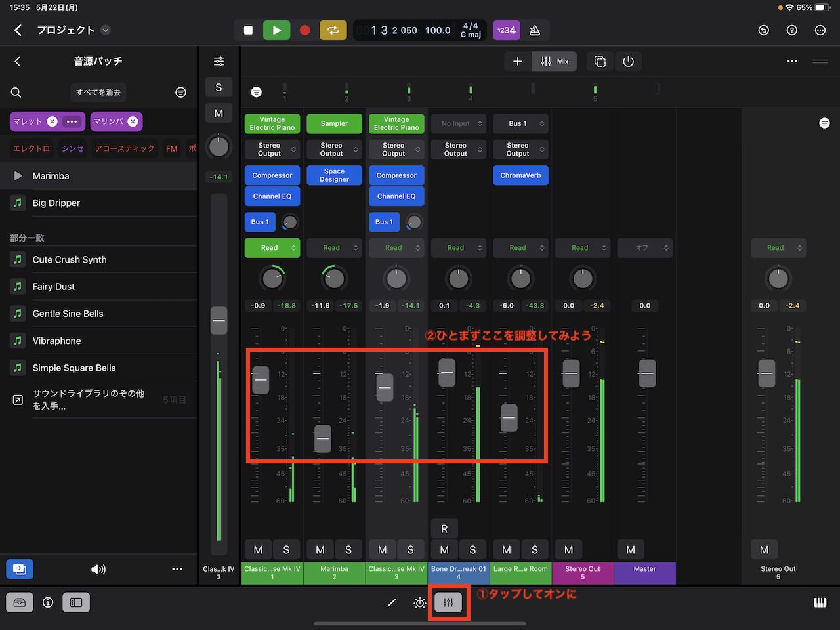
Task: Tap the red Record button
Action: pyautogui.click(x=304, y=30)
